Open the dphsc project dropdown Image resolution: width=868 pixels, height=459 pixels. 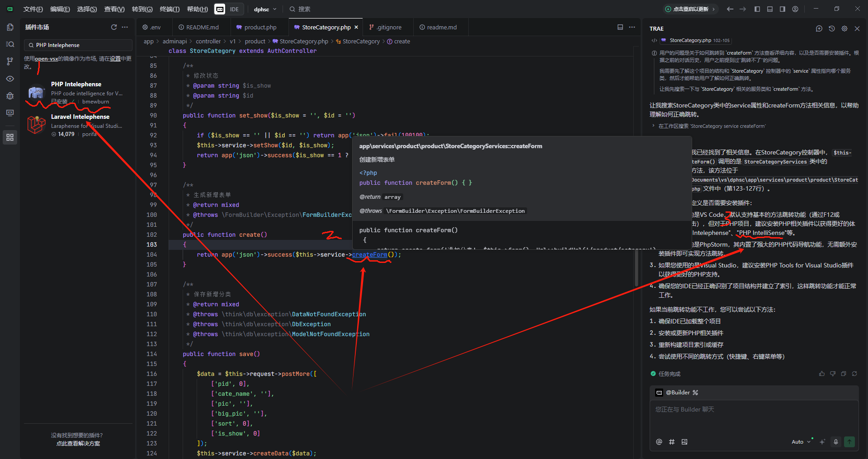(x=265, y=9)
